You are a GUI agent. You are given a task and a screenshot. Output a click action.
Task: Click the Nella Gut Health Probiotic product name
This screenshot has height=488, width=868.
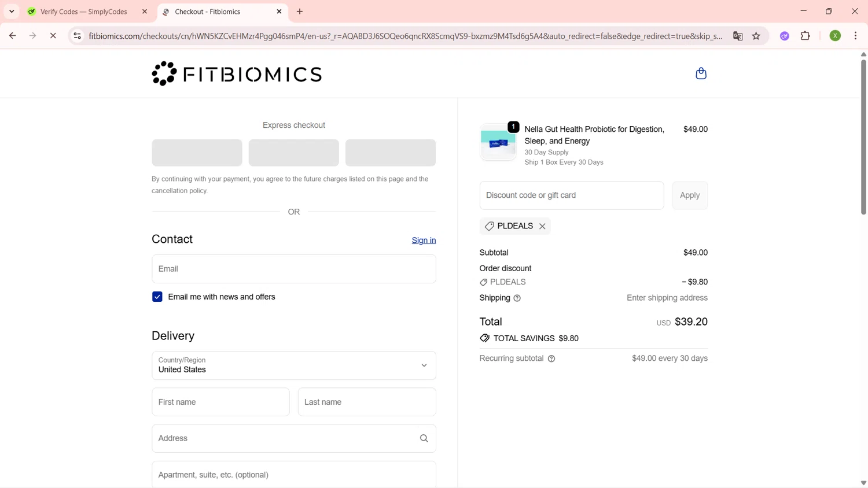[594, 135]
